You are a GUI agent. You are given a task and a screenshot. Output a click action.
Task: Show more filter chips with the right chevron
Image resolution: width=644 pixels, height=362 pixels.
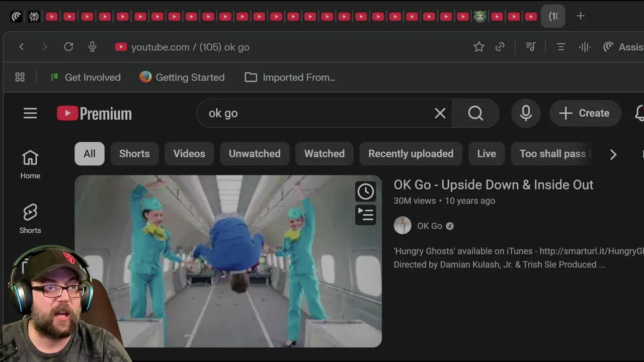point(613,154)
